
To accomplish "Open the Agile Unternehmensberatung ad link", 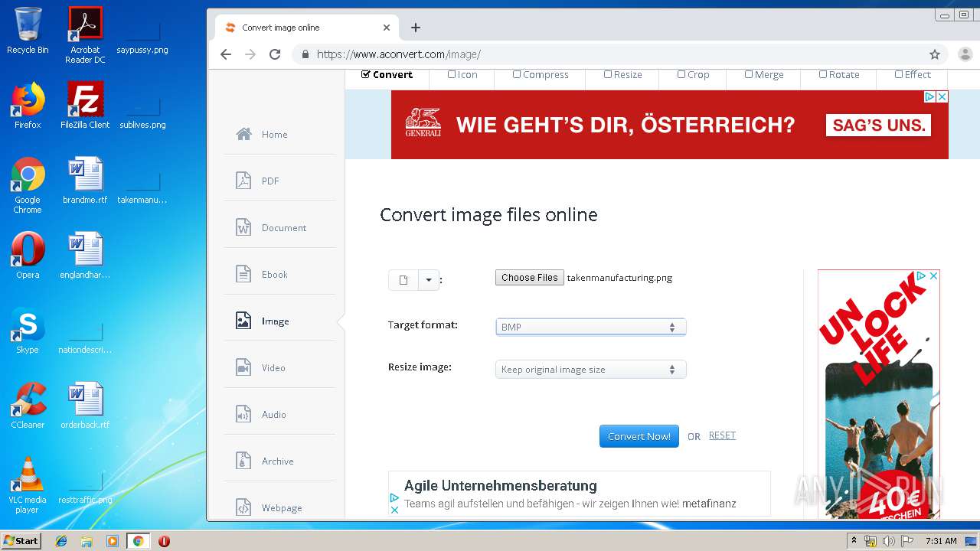I will pyautogui.click(x=501, y=485).
